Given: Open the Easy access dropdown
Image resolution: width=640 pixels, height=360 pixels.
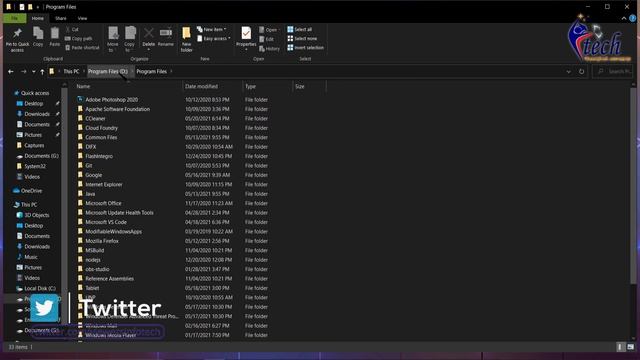Looking at the screenshot, I should (214, 38).
